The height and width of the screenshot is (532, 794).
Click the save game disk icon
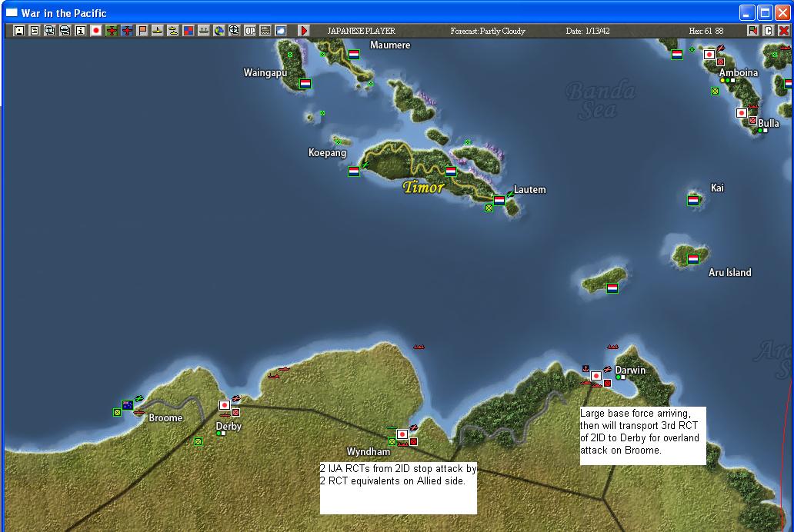click(x=18, y=31)
